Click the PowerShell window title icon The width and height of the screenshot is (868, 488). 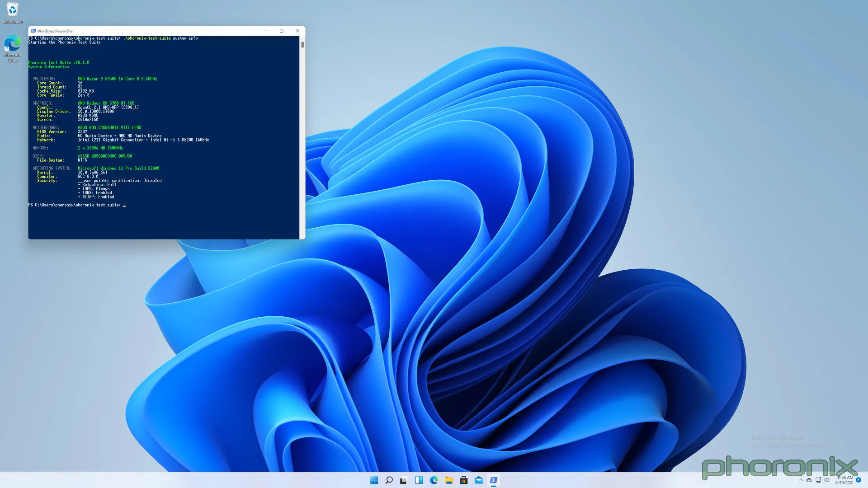(33, 31)
